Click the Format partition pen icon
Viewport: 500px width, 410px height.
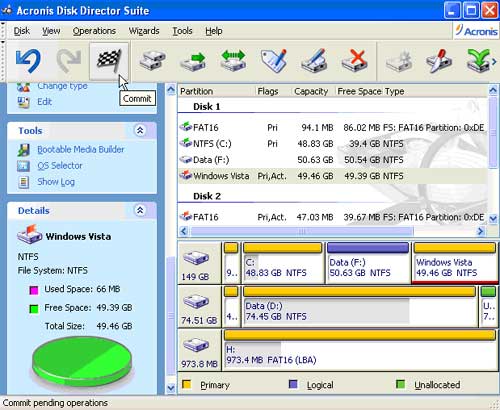[314, 61]
